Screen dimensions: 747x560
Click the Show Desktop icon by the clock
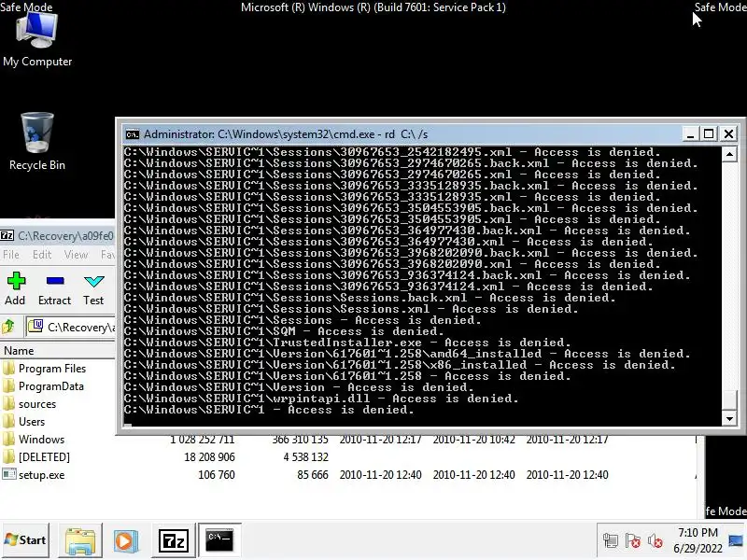736,541
